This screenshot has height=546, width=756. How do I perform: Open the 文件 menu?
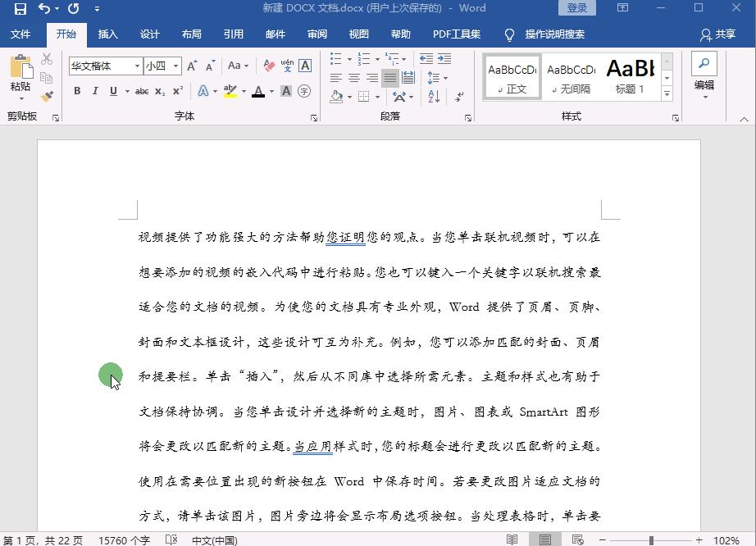(21, 34)
